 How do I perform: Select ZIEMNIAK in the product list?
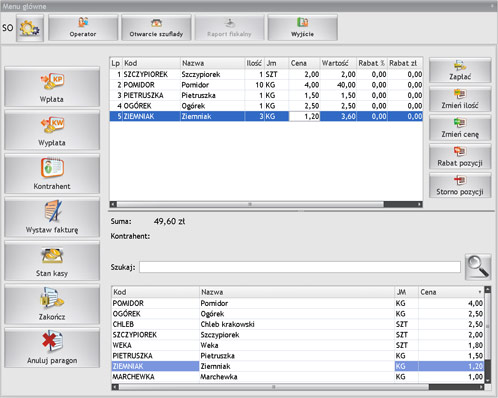pos(298,366)
